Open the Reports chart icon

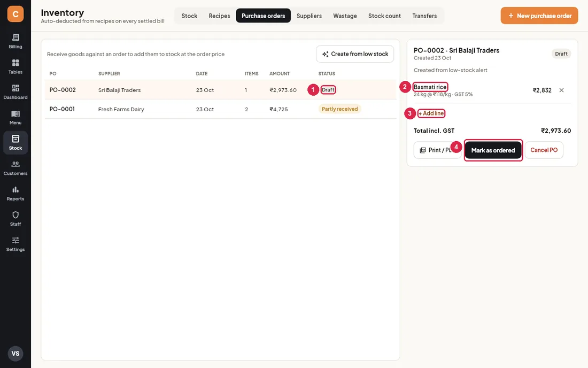tap(16, 194)
